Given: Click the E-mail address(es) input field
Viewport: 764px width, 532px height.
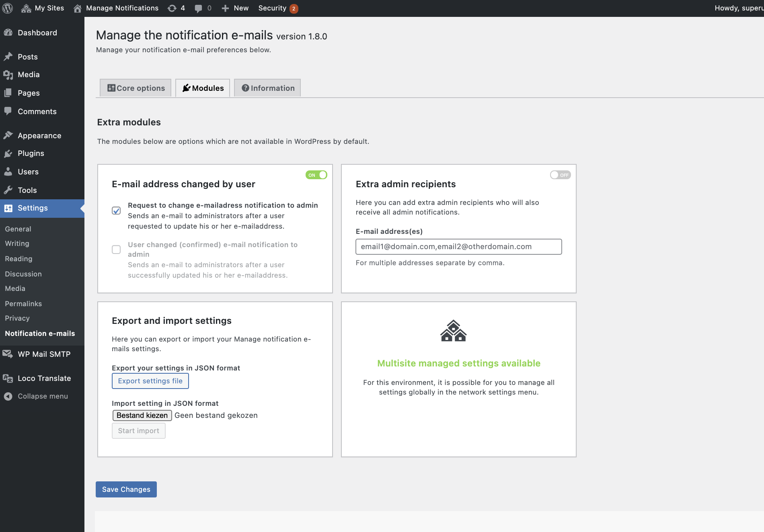Looking at the screenshot, I should pyautogui.click(x=458, y=247).
